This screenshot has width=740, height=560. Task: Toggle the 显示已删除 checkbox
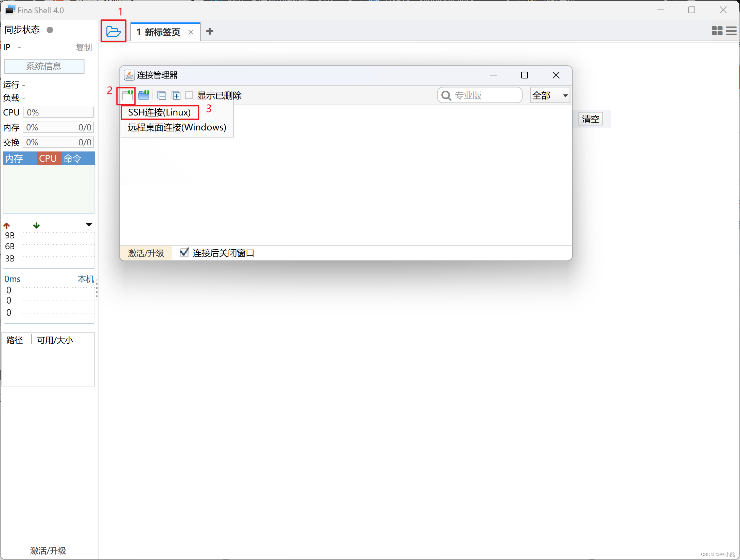tap(189, 95)
